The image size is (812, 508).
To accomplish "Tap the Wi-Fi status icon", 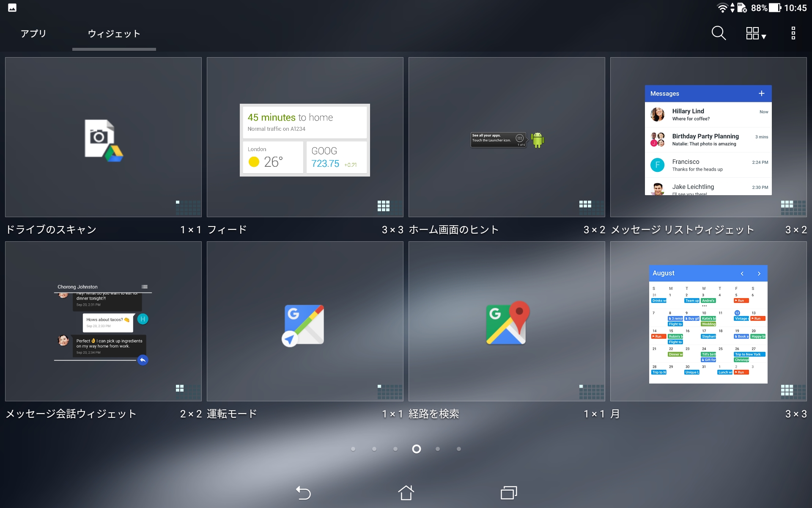I will (x=722, y=8).
